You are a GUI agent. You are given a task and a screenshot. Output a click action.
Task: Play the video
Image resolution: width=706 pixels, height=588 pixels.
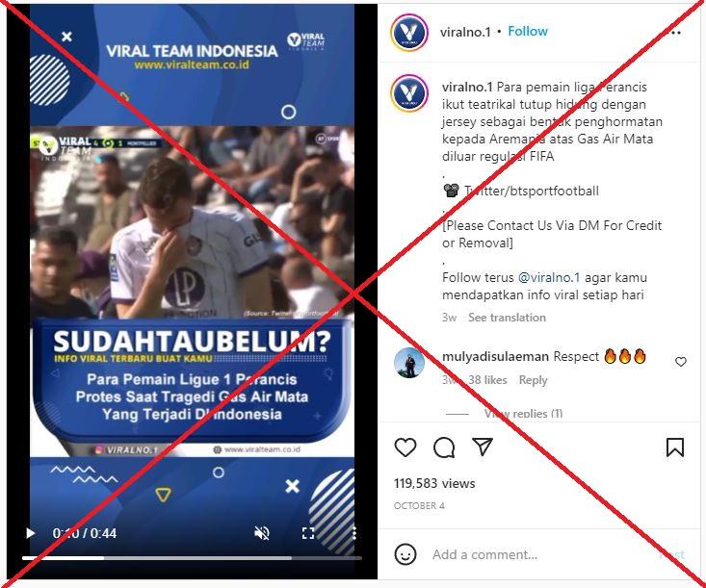point(30,533)
